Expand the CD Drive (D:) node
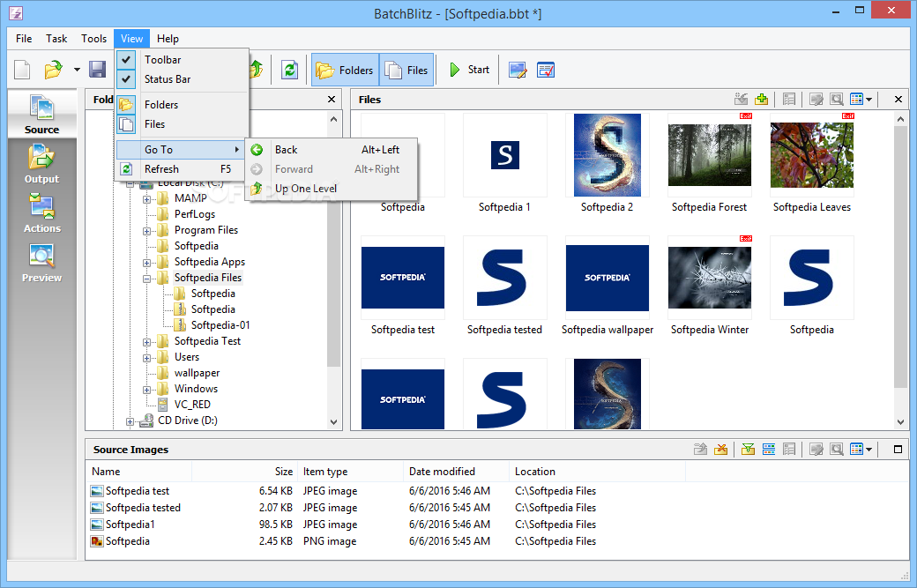 click(130, 421)
